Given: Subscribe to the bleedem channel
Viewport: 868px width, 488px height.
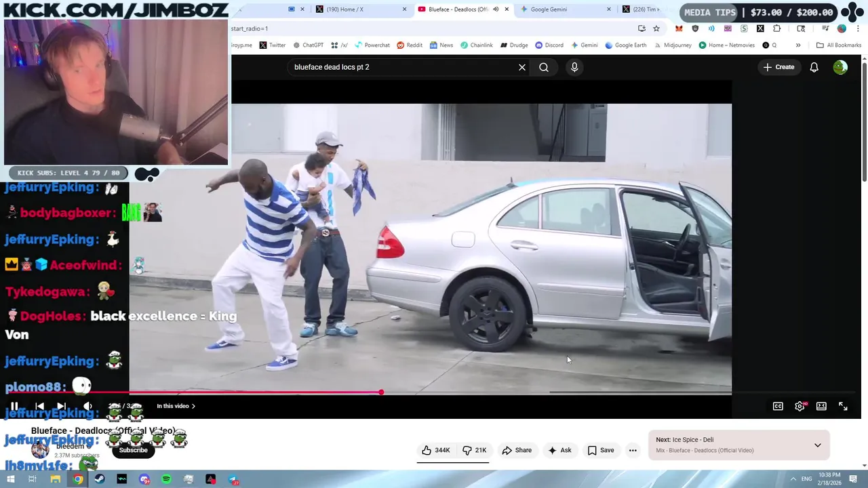Looking at the screenshot, I should [x=133, y=450].
